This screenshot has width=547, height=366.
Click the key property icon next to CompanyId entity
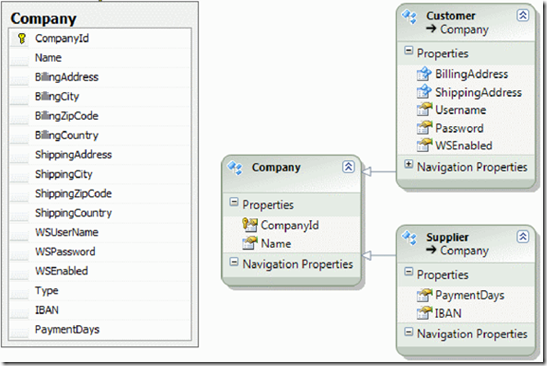[250, 225]
